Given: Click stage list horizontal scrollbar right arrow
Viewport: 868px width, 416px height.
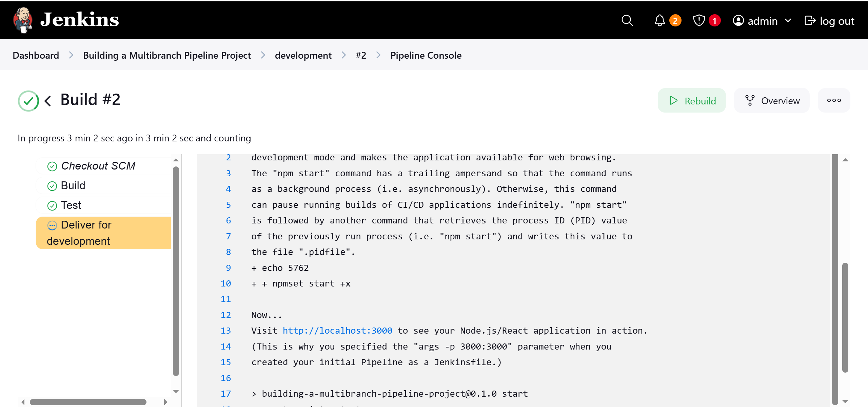Looking at the screenshot, I should coord(165,402).
